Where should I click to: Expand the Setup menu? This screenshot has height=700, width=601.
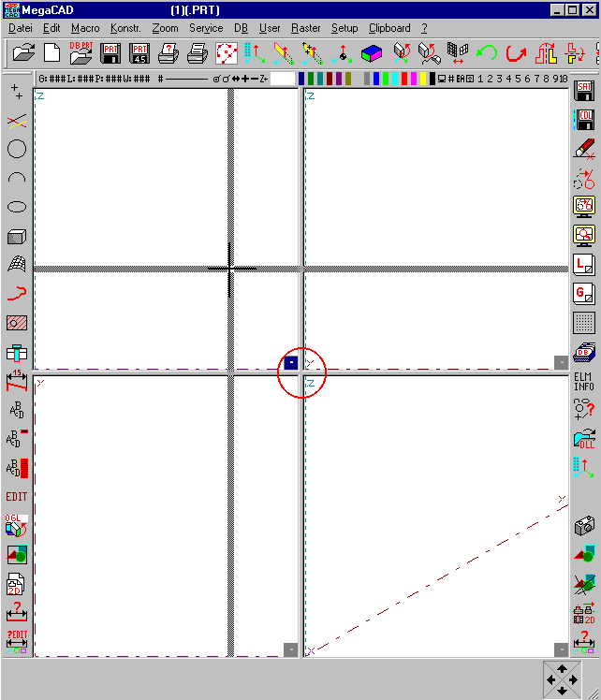click(x=344, y=28)
